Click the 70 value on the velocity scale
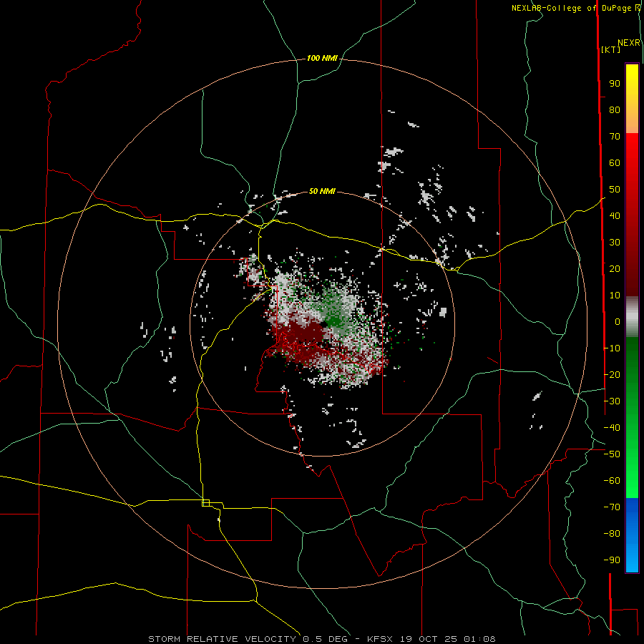 [x=615, y=137]
